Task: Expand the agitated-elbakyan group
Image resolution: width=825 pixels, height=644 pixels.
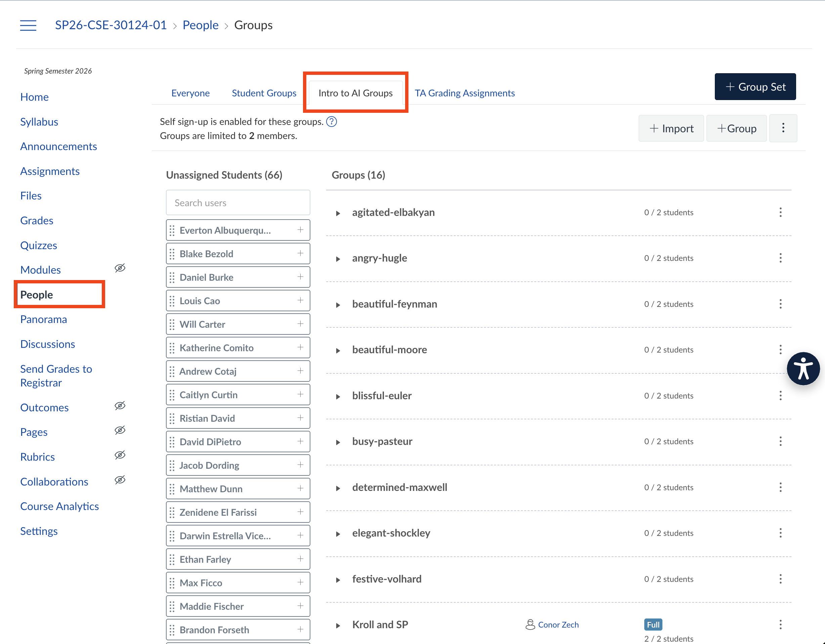Action: point(338,213)
